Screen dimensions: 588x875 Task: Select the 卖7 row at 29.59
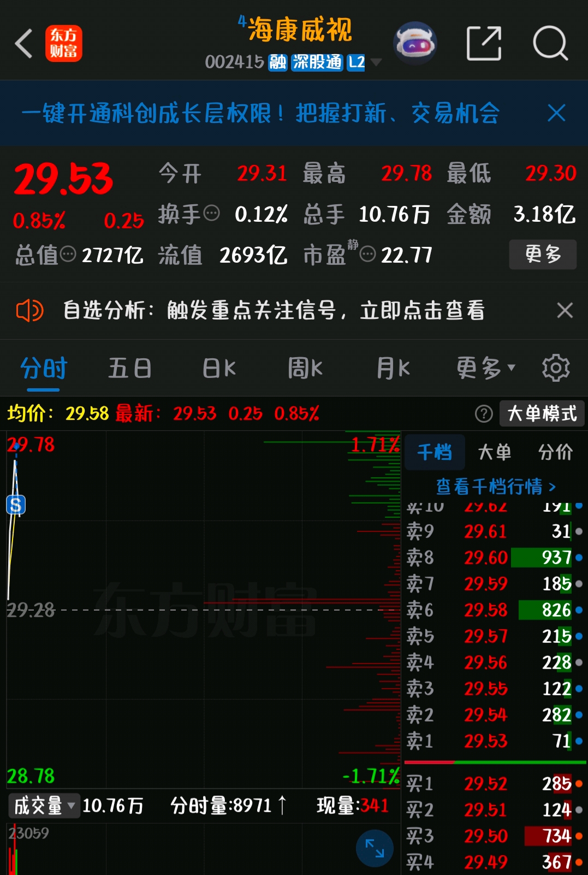(x=495, y=583)
